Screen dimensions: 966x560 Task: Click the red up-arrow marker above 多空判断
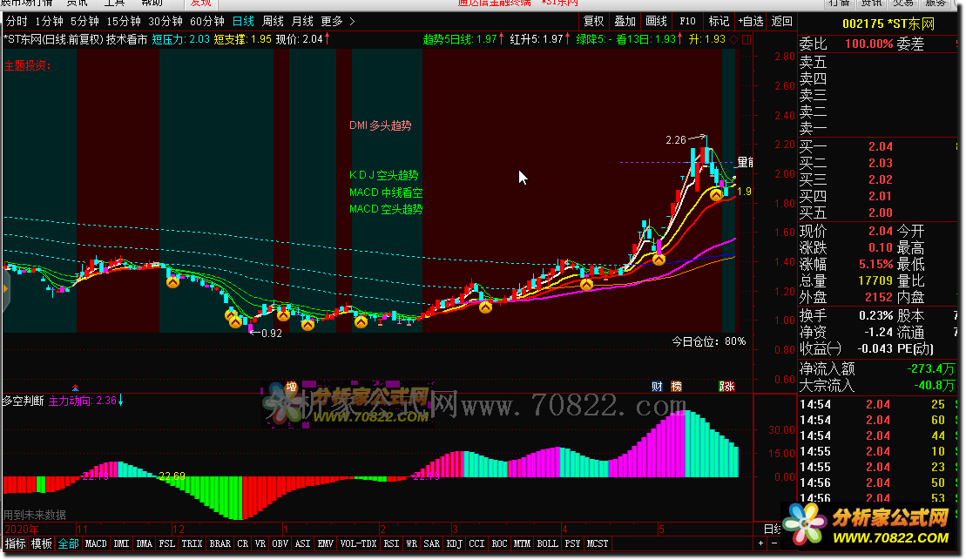tap(75, 388)
